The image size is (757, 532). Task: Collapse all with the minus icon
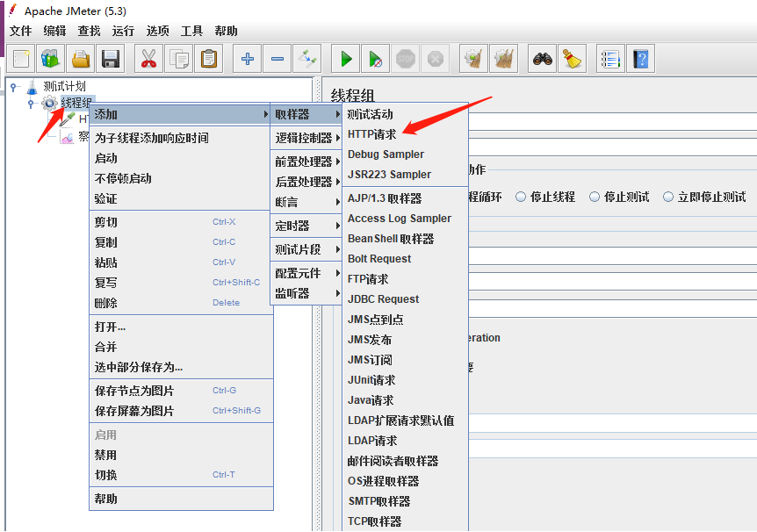(x=278, y=59)
